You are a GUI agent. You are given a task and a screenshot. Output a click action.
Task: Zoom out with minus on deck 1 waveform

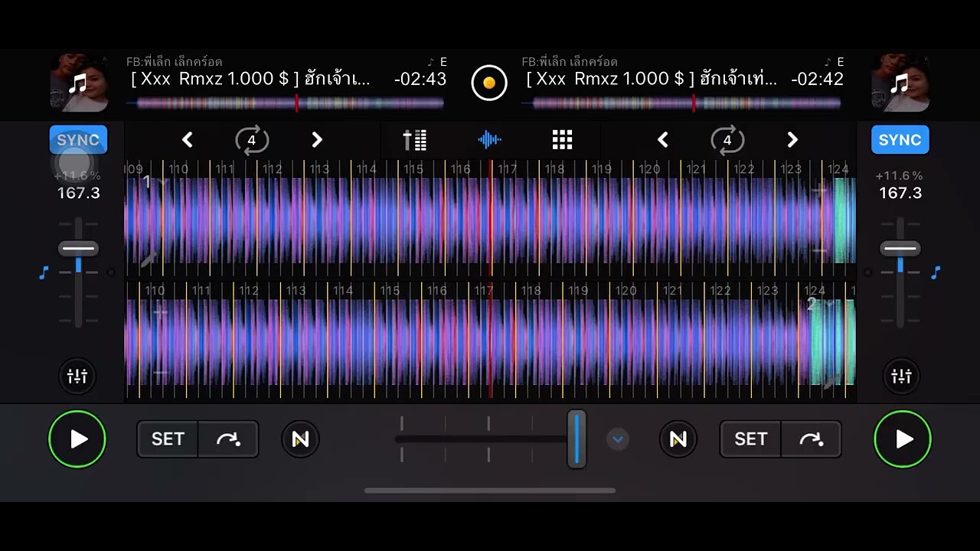(x=820, y=250)
